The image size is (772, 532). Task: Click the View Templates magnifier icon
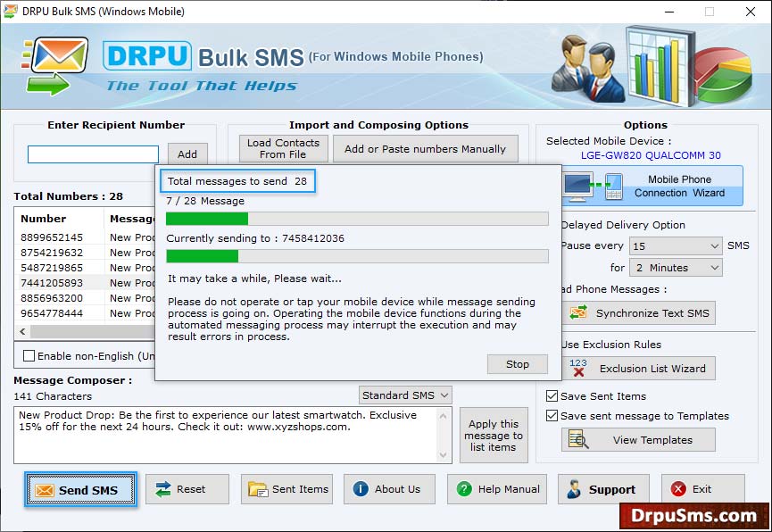coord(578,439)
